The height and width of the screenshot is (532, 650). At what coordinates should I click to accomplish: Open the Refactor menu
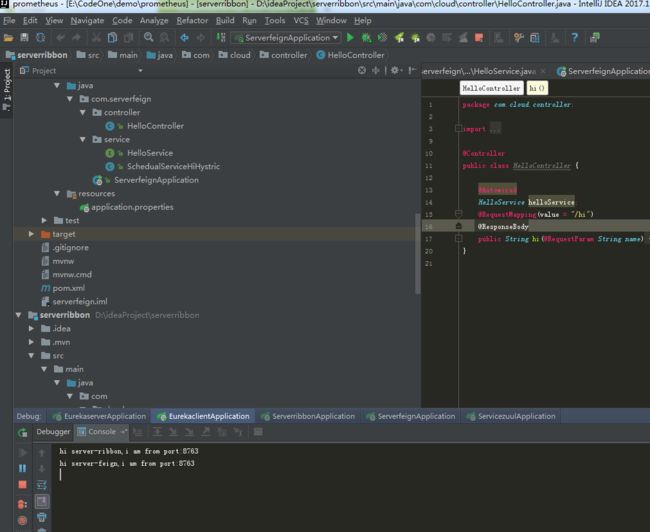pyautogui.click(x=192, y=20)
